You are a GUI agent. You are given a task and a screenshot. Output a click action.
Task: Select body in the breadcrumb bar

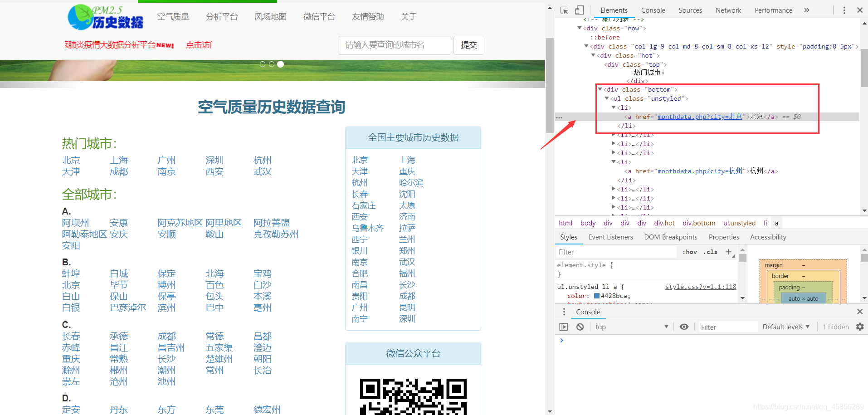point(588,223)
